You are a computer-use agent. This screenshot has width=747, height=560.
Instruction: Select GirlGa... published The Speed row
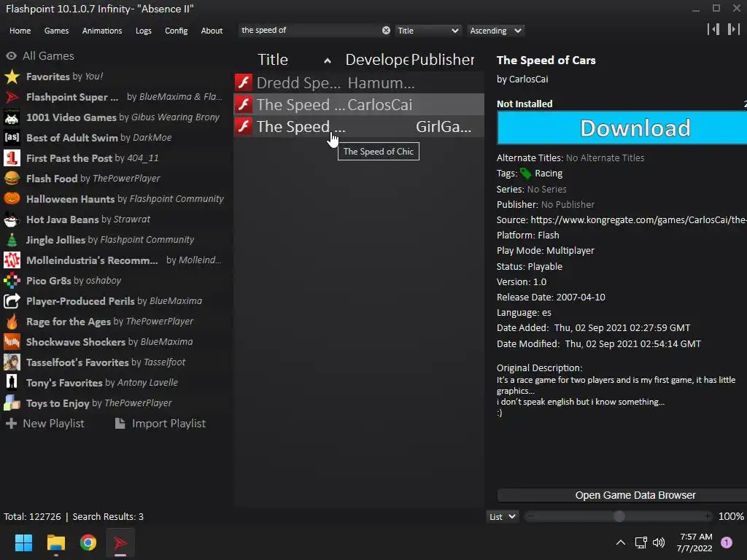pos(359,126)
